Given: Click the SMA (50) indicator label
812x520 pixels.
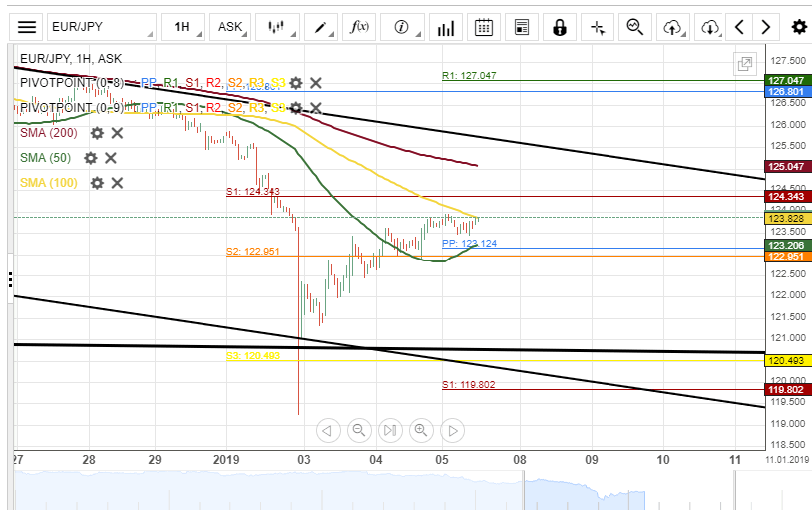Looking at the screenshot, I should pos(45,158).
